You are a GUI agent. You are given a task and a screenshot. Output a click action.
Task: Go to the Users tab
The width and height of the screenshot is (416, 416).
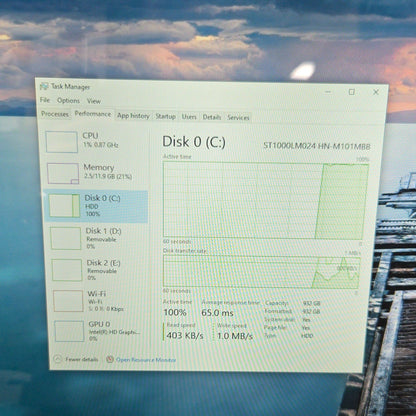click(x=189, y=117)
